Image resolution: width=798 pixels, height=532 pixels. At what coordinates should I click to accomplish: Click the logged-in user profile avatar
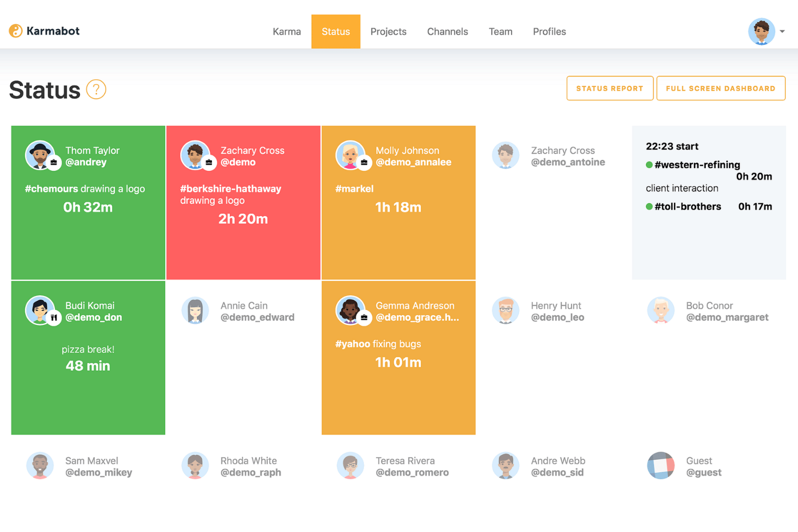(x=761, y=31)
